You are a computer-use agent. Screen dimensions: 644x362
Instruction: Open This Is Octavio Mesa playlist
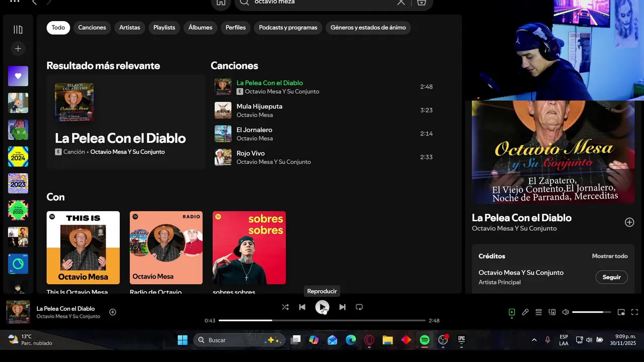[83, 248]
